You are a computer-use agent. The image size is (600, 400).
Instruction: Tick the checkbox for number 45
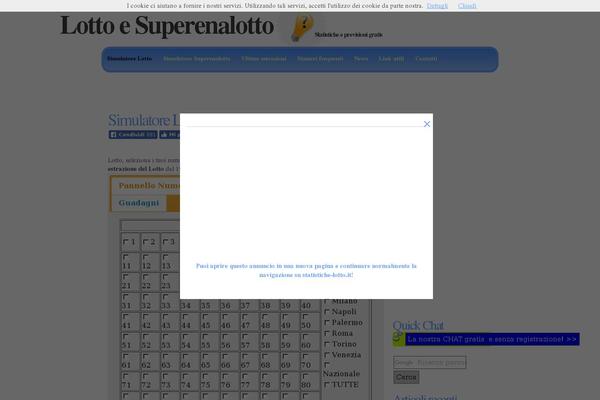(205, 317)
